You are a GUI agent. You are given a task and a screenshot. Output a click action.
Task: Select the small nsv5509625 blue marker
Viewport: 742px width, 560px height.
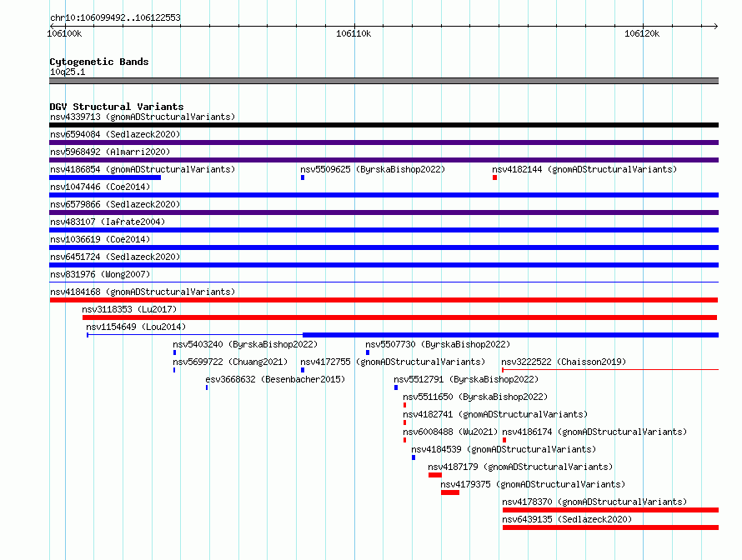tap(303, 177)
